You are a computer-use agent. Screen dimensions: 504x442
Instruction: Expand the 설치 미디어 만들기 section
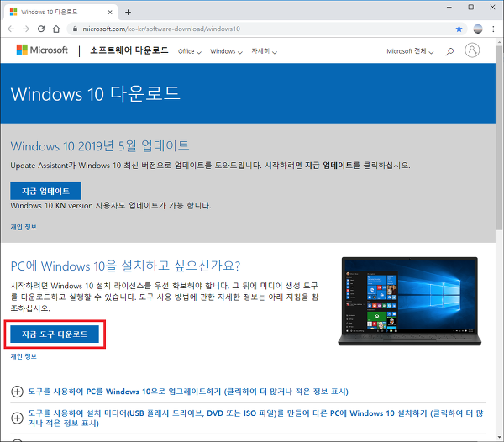click(x=248, y=418)
